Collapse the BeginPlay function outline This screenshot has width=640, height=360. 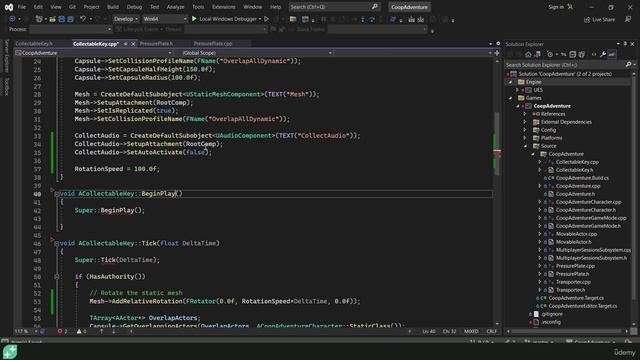click(x=57, y=194)
